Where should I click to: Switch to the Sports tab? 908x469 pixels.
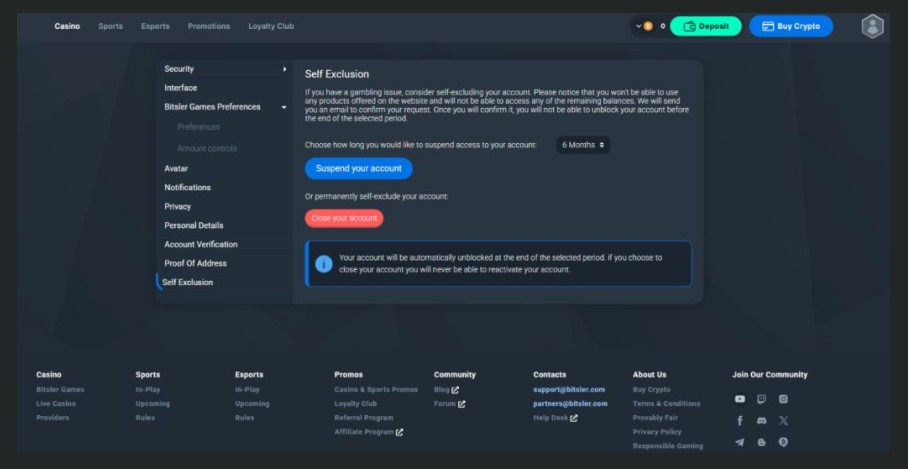click(x=110, y=26)
